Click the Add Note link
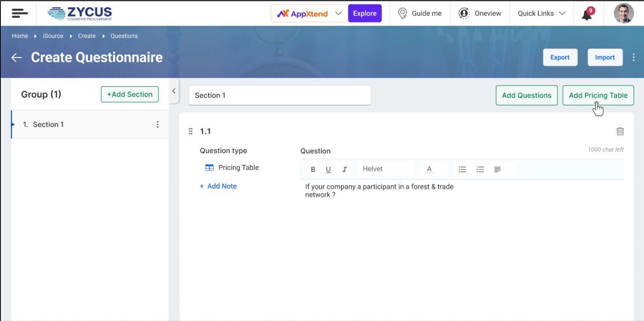The image size is (644, 321). click(218, 186)
